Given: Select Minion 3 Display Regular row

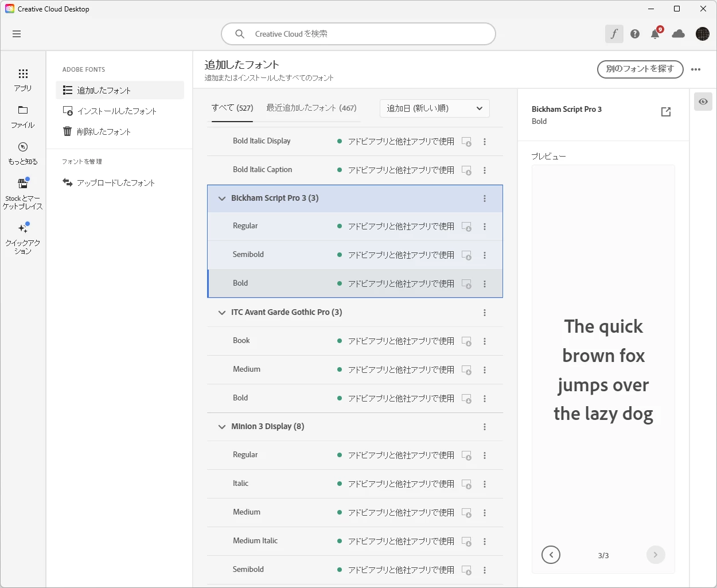Looking at the screenshot, I should [355, 455].
